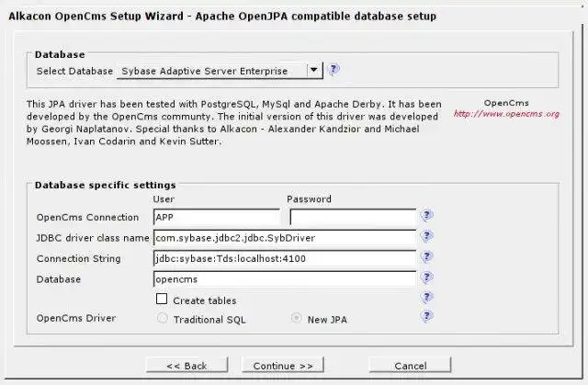Focus the Password input field
The image size is (588, 385).
click(x=353, y=218)
